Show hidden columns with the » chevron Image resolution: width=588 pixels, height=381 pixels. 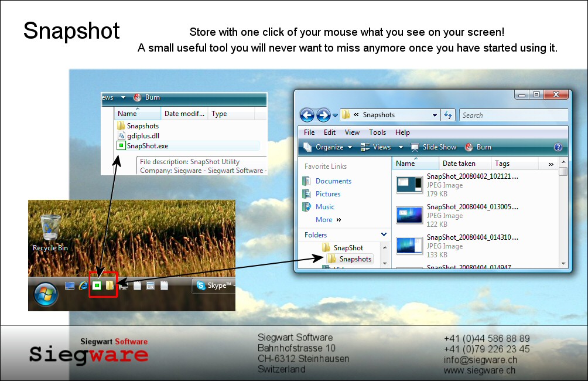[551, 164]
